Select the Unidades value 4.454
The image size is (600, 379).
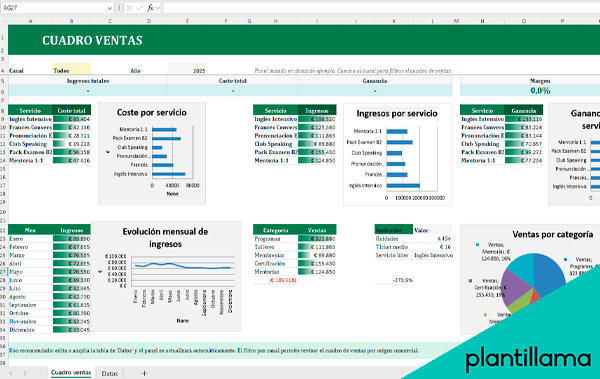click(x=433, y=239)
